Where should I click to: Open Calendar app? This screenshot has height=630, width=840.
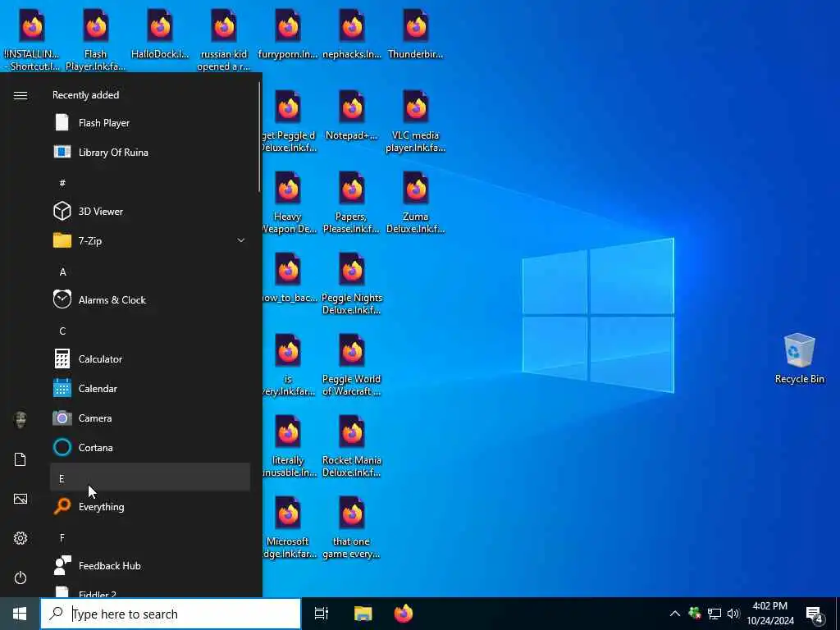pyautogui.click(x=150, y=388)
